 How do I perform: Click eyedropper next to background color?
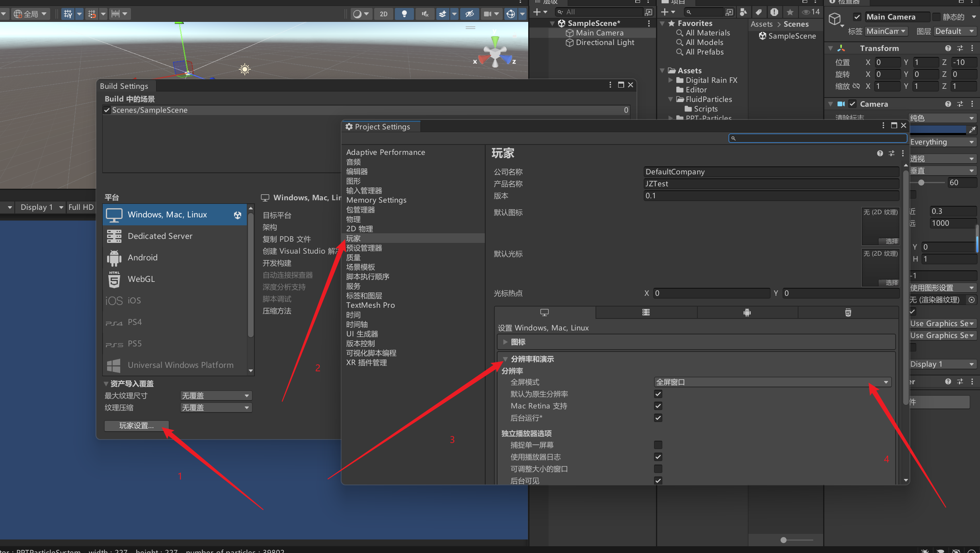click(972, 130)
